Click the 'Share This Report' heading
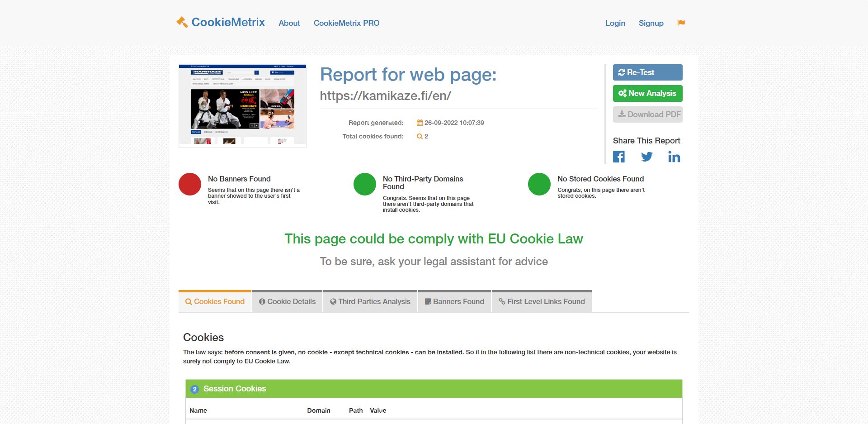 point(646,141)
